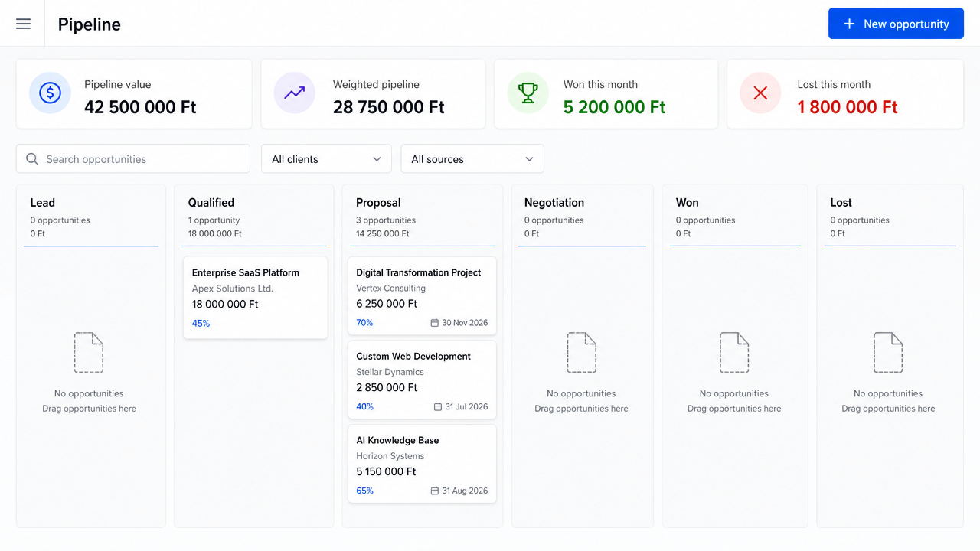Select the Qualified column header
980x551 pixels.
211,203
